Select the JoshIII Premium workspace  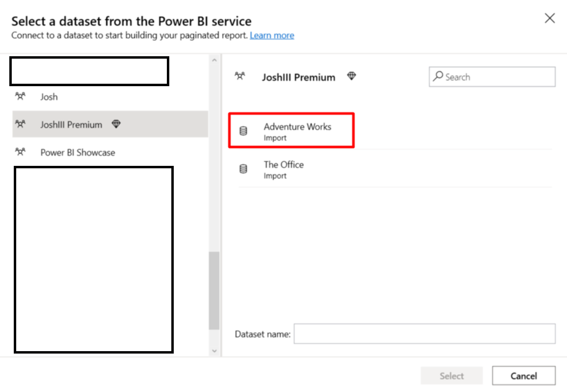(110, 124)
